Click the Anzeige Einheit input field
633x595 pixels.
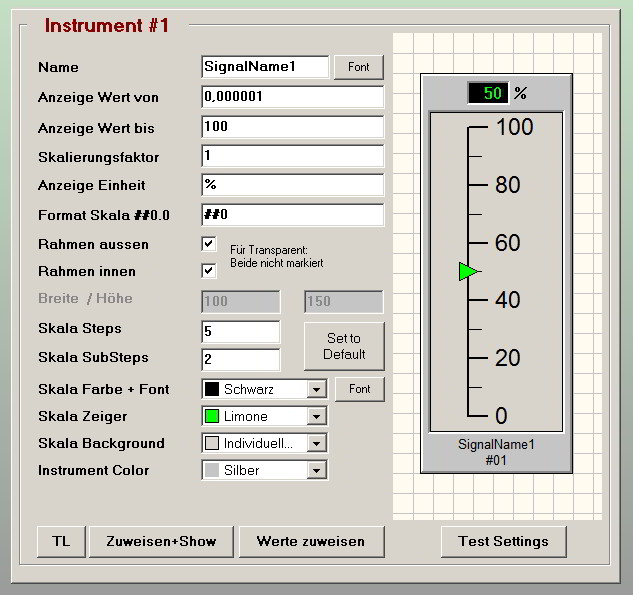pyautogui.click(x=292, y=185)
